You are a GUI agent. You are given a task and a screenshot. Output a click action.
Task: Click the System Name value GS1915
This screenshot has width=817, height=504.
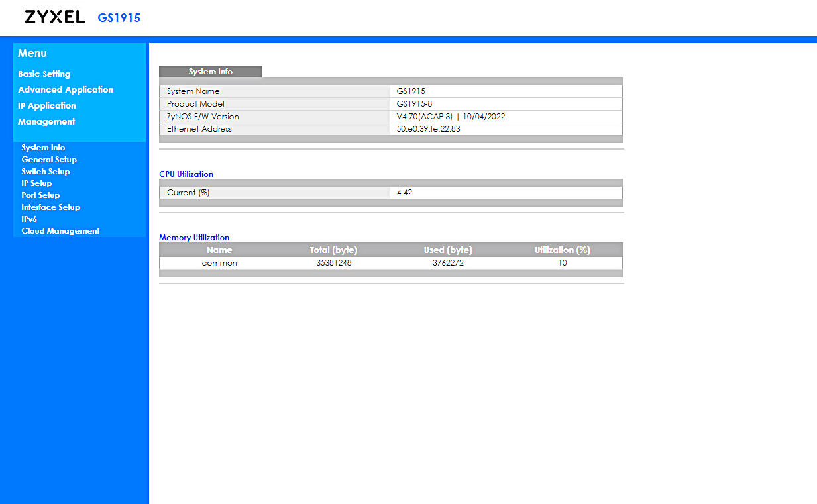(x=411, y=91)
